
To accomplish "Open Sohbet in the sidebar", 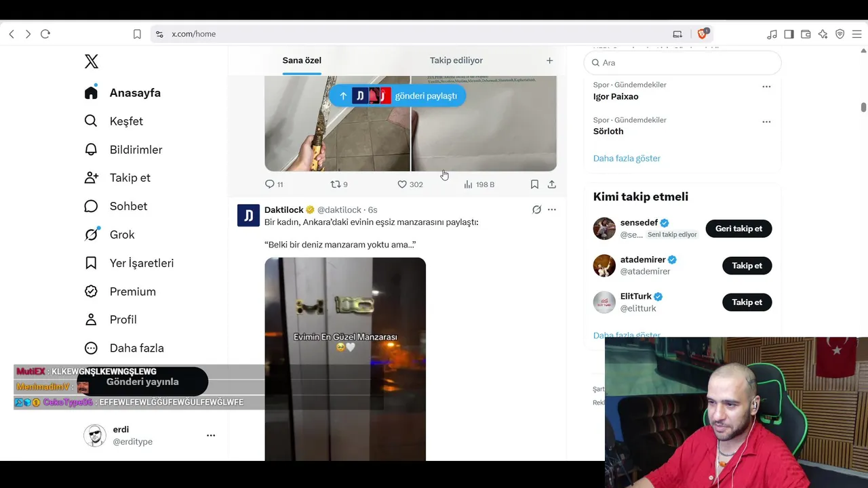I will pos(116,207).
